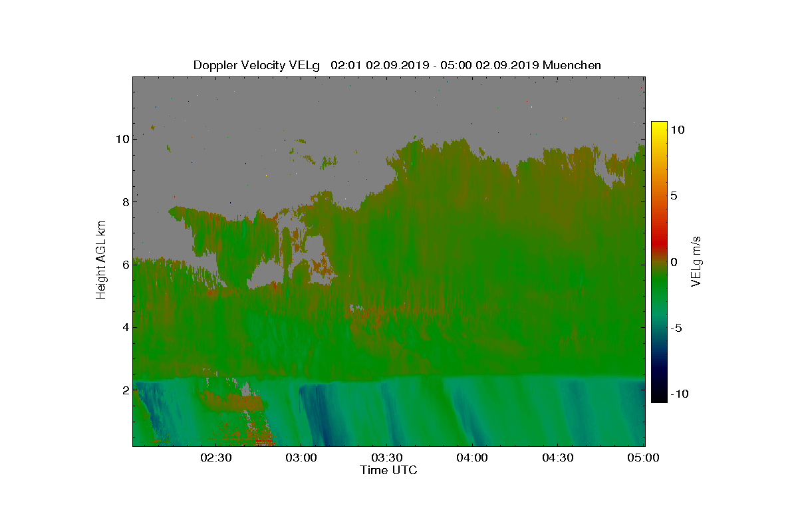Click the colorbar value 5
This screenshot has width=798, height=532.
coord(674,196)
